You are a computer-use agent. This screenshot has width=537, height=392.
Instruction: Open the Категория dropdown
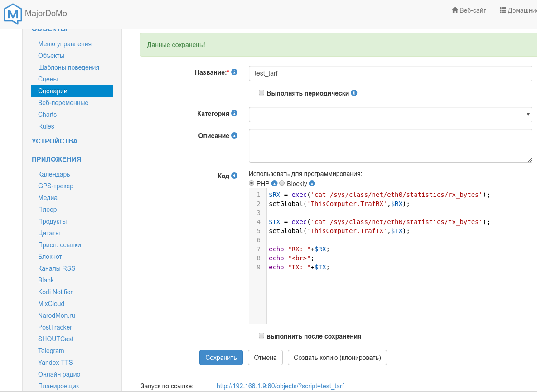click(x=390, y=115)
